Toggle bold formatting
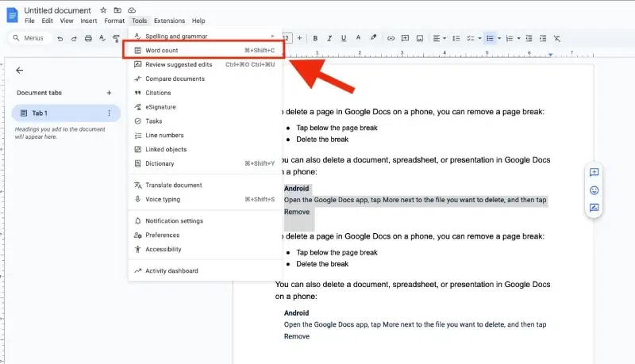Viewport: 635px width, 364px height. [315, 38]
